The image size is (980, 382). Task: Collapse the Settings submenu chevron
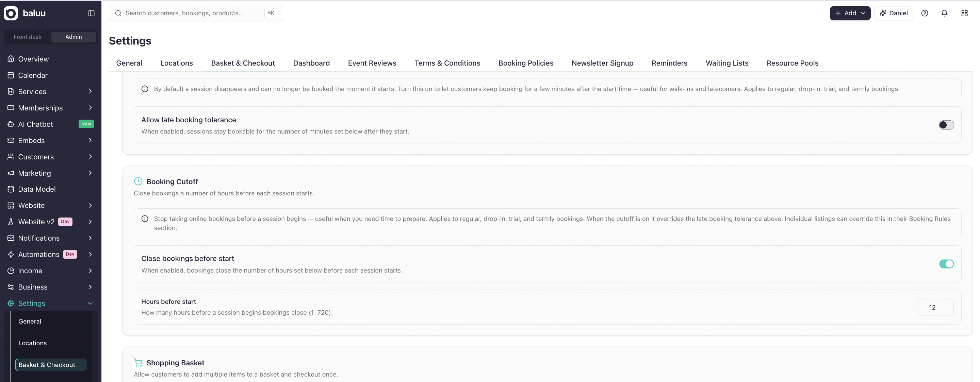click(x=91, y=303)
